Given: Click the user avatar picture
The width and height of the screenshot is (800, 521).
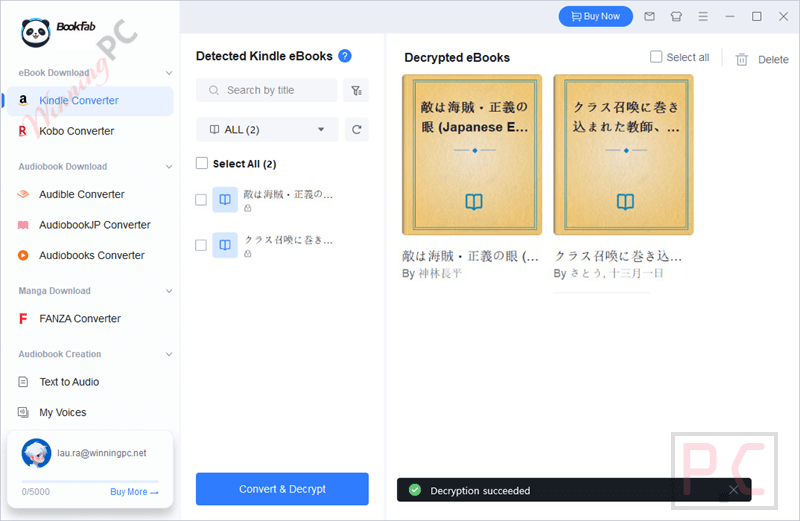Looking at the screenshot, I should 36,453.
